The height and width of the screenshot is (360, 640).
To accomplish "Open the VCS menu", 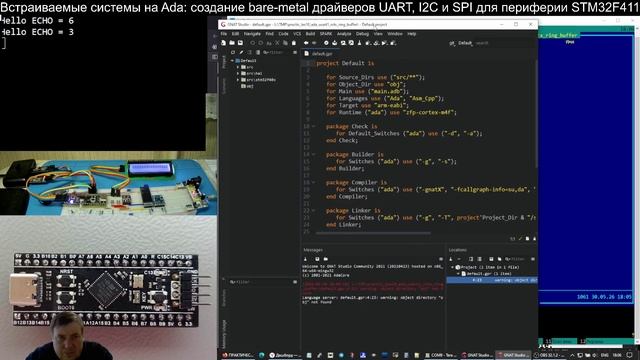I will (297, 34).
